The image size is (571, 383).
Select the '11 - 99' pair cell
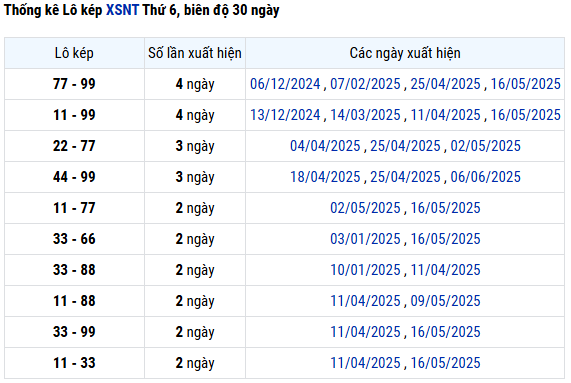tap(74, 115)
